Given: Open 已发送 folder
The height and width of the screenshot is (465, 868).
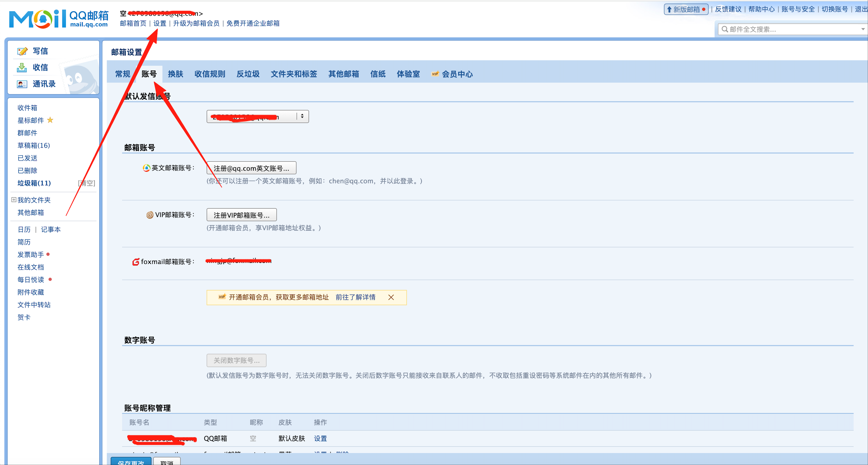Looking at the screenshot, I should (x=27, y=158).
